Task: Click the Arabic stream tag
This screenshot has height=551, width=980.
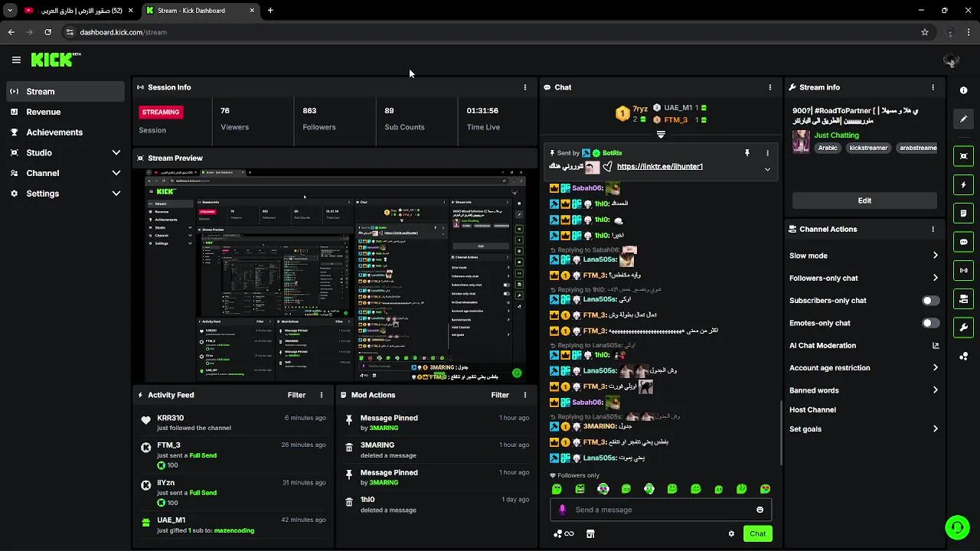Action: click(828, 148)
